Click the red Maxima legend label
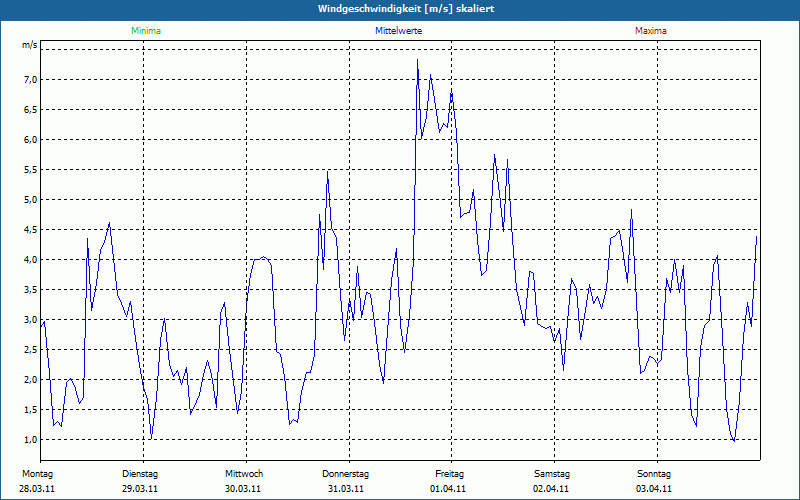 point(650,31)
